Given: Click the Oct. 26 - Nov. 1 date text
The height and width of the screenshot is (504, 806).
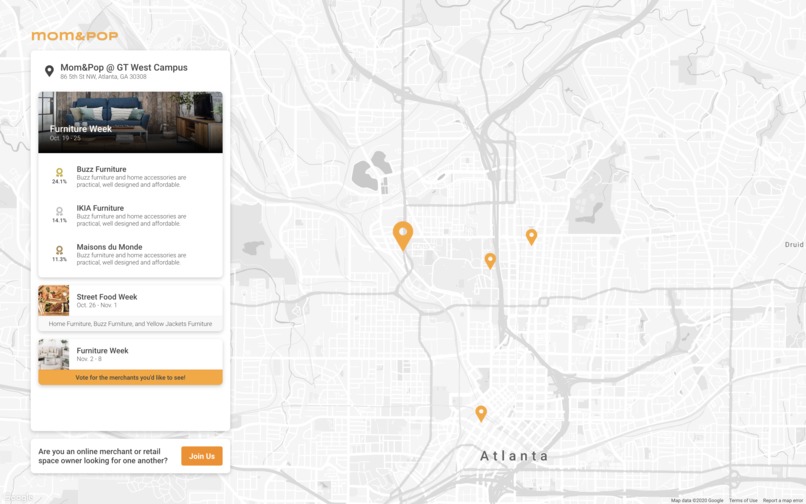Looking at the screenshot, I should click(x=97, y=305).
